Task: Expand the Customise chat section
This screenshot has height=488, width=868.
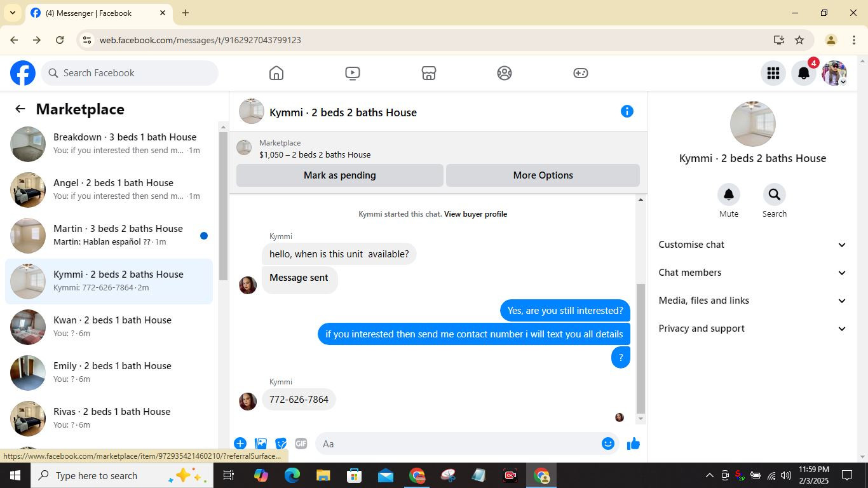Action: (x=752, y=245)
